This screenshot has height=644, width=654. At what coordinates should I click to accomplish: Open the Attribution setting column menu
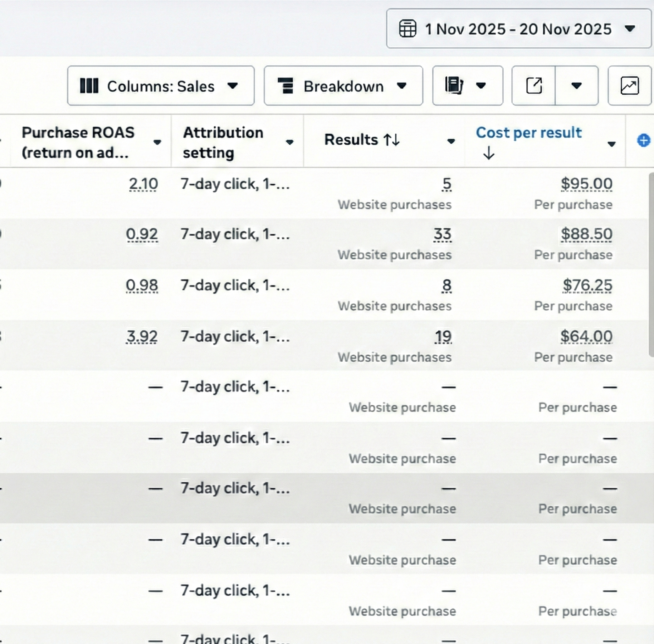pos(290,142)
